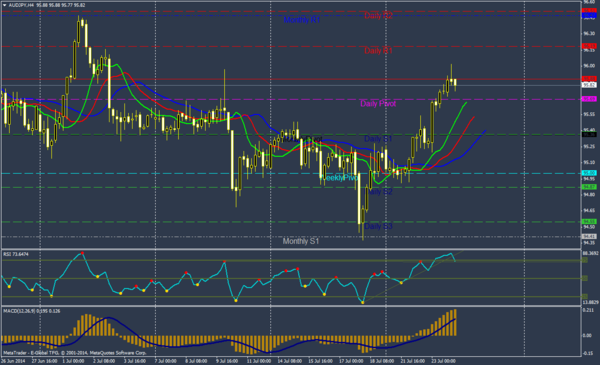Select the Monthly R1 line label
The image size is (600, 365).
[x=302, y=20]
